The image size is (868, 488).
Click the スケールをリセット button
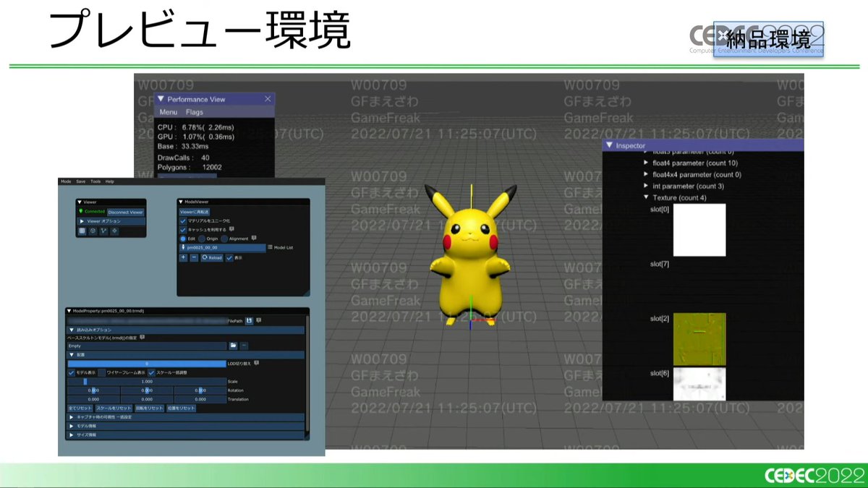114,408
